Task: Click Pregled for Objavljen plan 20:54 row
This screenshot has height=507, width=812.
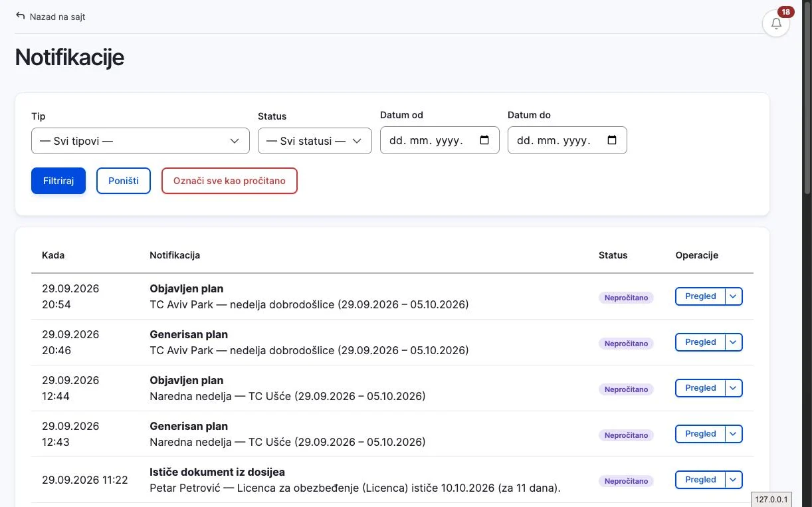Action: [700, 296]
